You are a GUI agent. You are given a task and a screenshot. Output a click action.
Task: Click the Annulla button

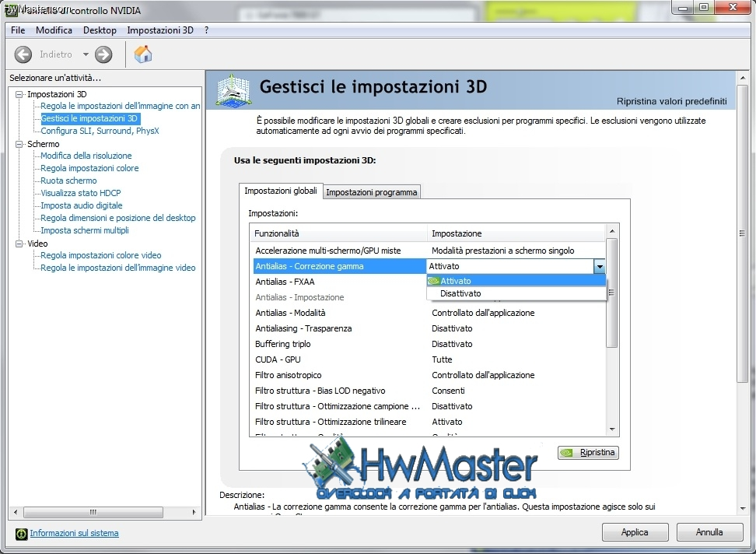[709, 532]
